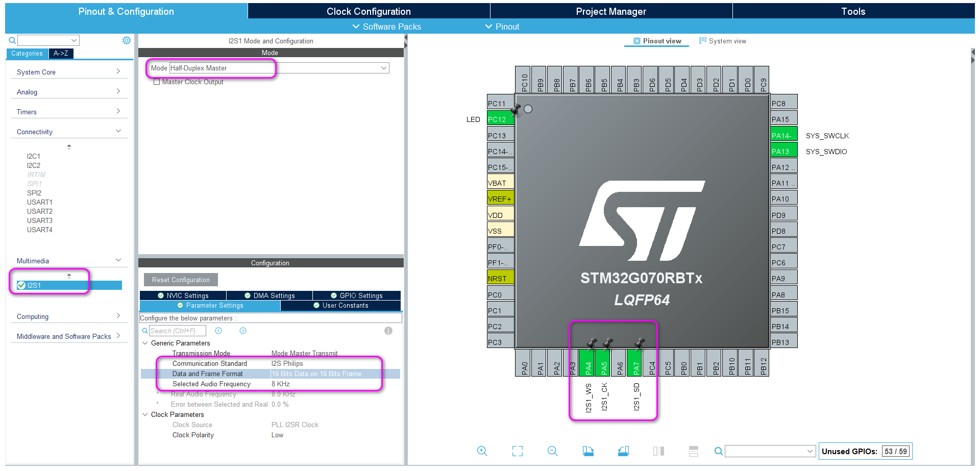Click the green PA5 pin on the chip
This screenshot has height=471, width=980.
click(604, 363)
